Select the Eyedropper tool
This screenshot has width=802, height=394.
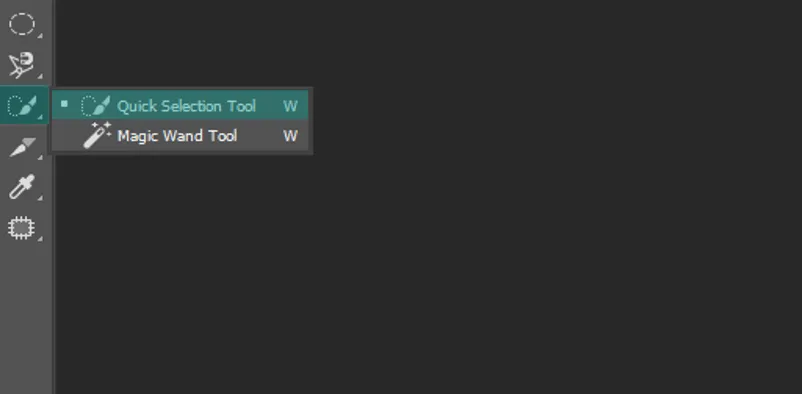pyautogui.click(x=22, y=187)
